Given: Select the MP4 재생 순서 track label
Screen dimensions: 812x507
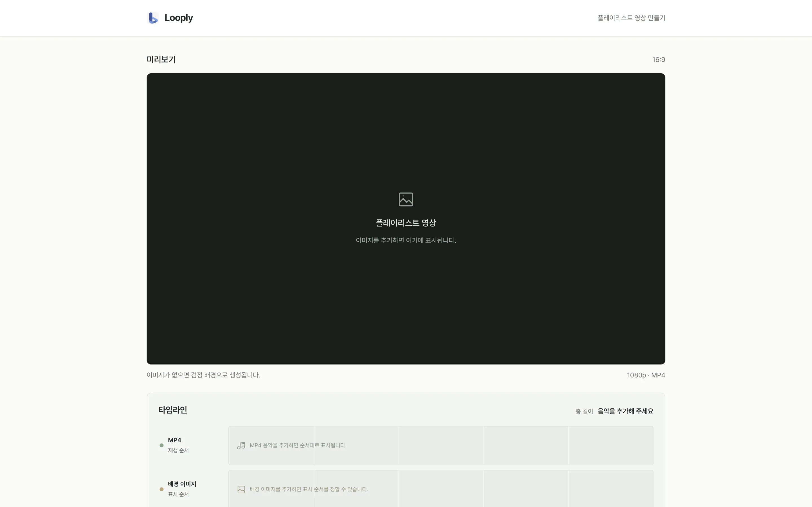Looking at the screenshot, I should click(178, 445).
